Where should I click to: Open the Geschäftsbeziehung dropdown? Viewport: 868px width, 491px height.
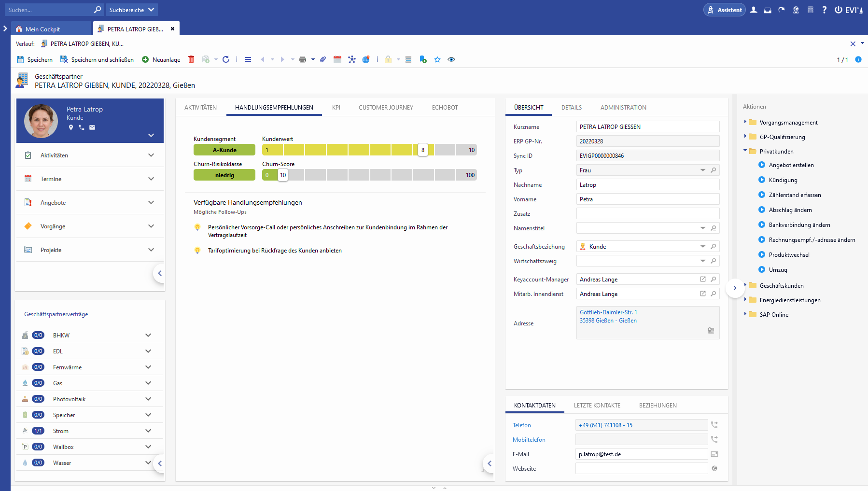tap(702, 246)
